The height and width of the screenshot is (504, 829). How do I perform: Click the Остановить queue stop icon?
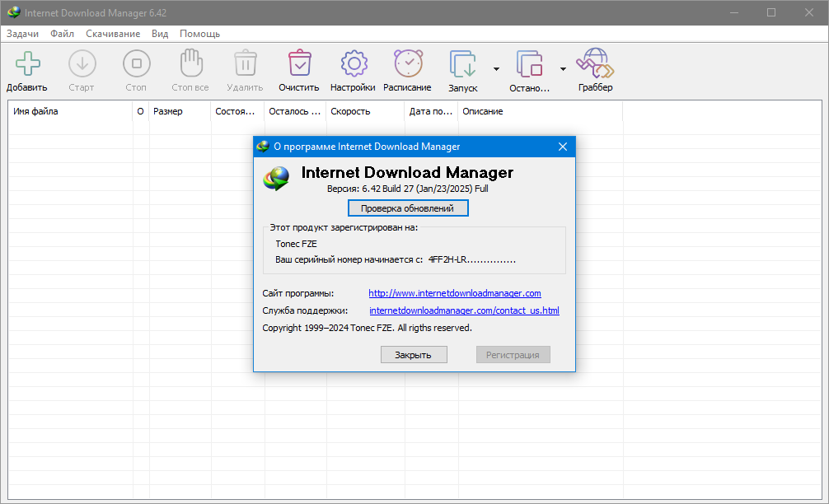[529, 64]
